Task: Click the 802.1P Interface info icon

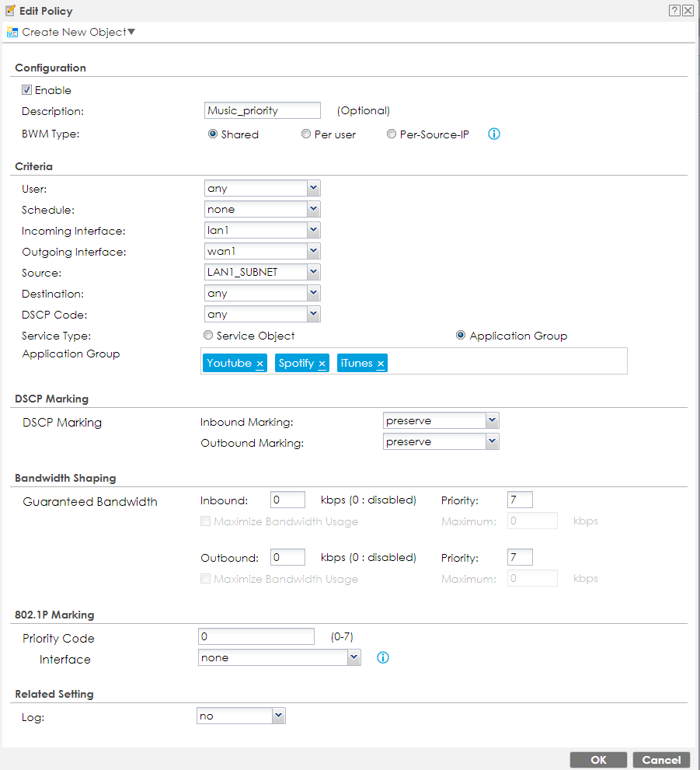Action: click(x=382, y=658)
